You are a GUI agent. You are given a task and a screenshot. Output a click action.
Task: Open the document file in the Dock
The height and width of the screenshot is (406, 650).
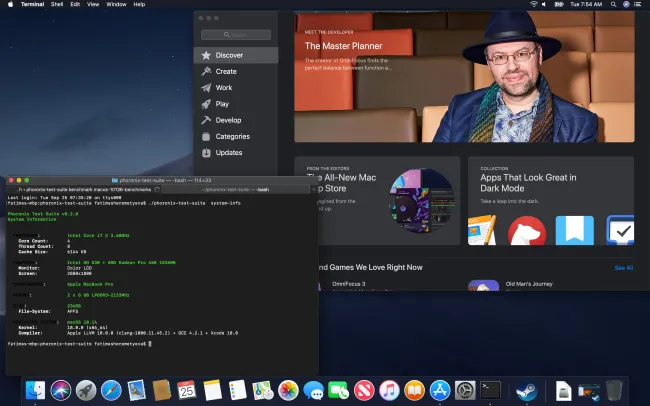pyautogui.click(x=563, y=391)
